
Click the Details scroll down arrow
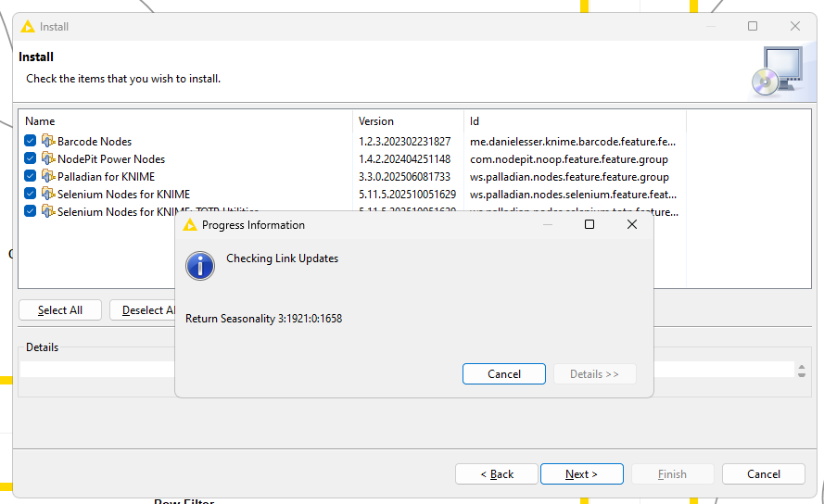(801, 374)
